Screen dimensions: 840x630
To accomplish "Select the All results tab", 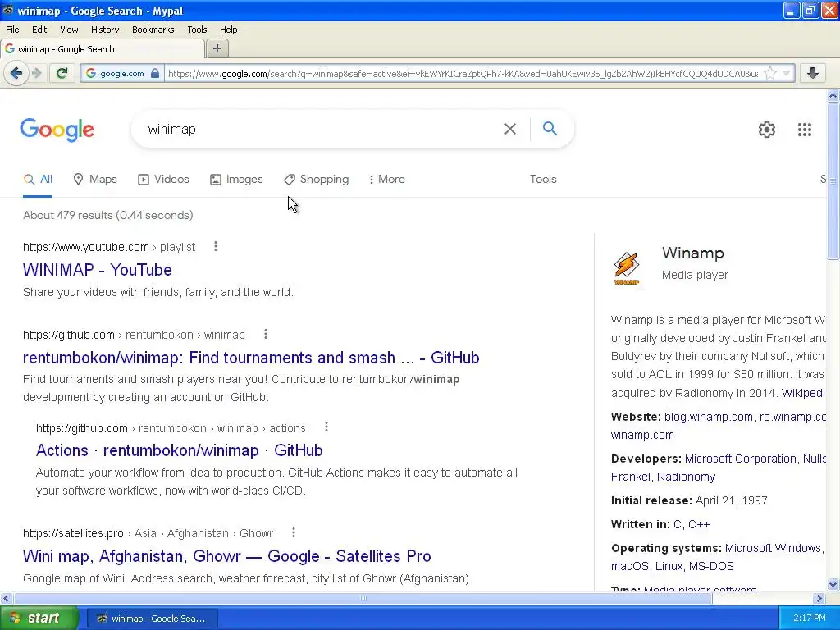I will pos(38,179).
